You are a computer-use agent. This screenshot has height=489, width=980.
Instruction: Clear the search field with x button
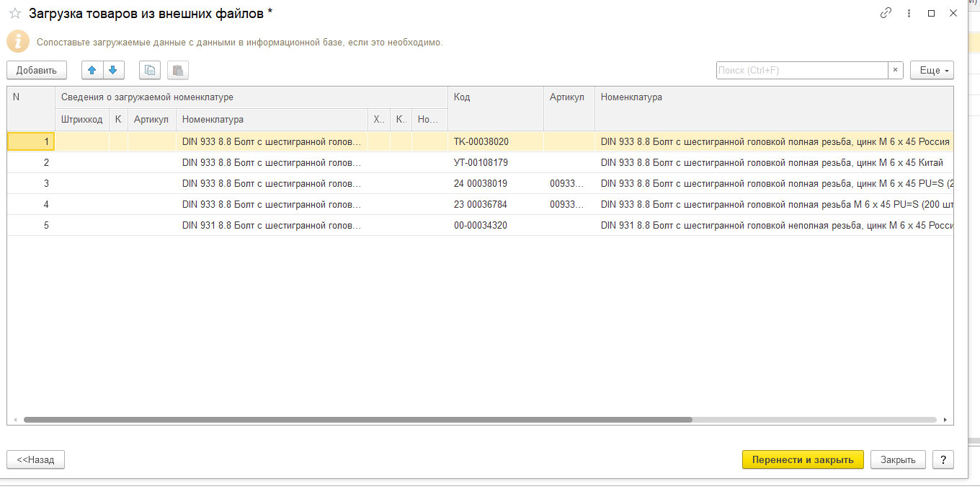896,70
